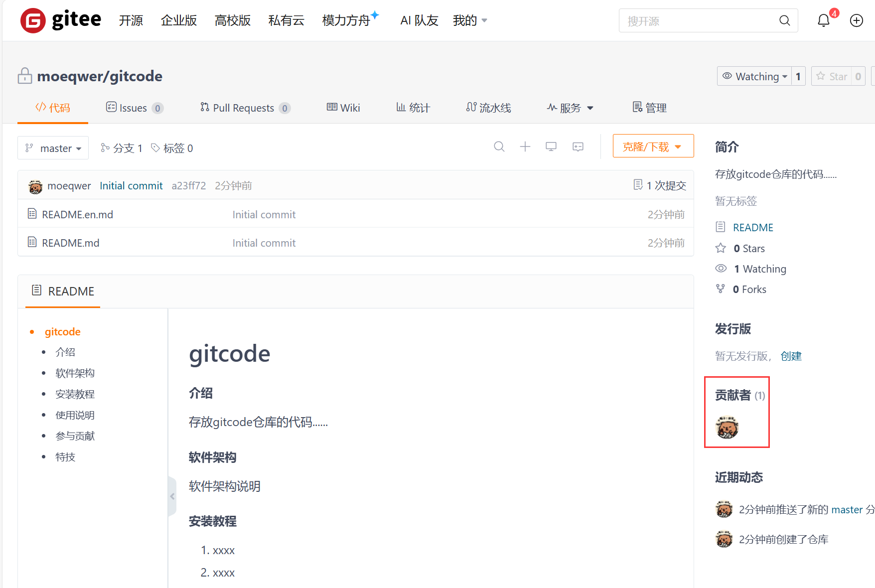Jump to 使用说明 in README outline
The width and height of the screenshot is (875, 588).
tap(75, 415)
